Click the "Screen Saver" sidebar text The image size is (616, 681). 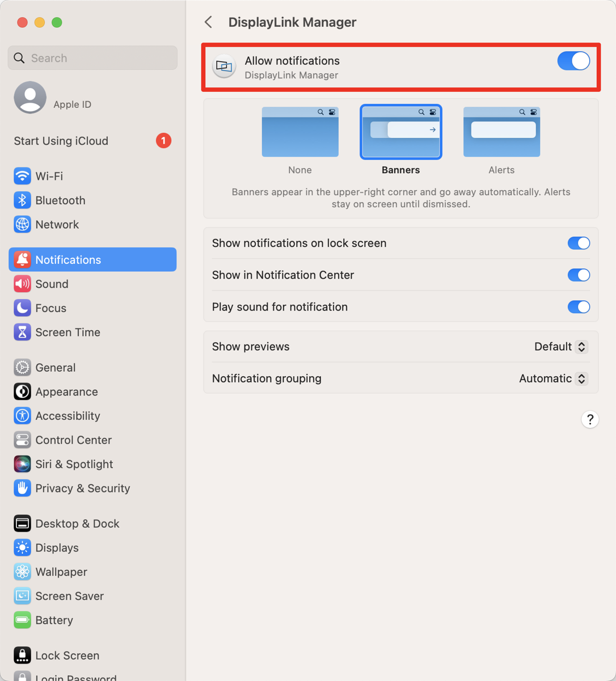[69, 596]
